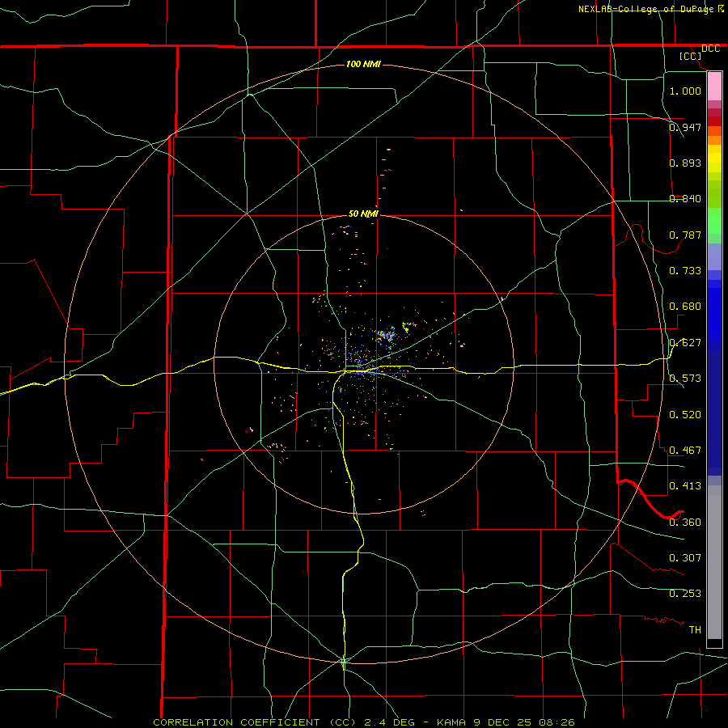Screen dimensions: 728x728
Task: Click the 50 NMI range ring label
Action: 363,214
